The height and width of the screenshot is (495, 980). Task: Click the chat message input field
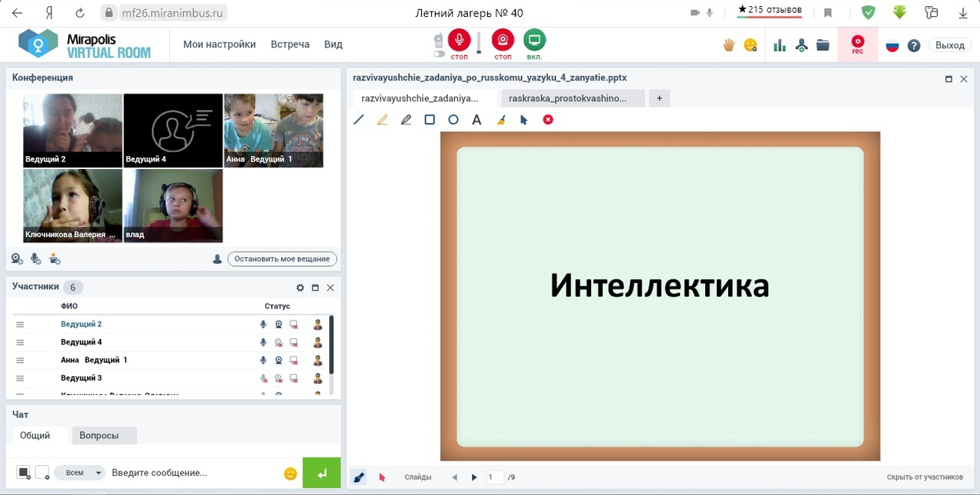pyautogui.click(x=193, y=473)
